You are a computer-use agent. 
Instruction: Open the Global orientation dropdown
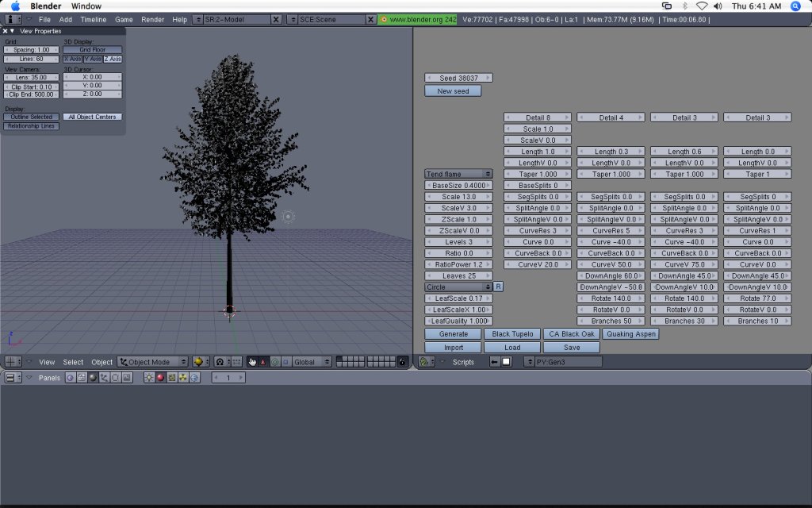[x=311, y=362]
